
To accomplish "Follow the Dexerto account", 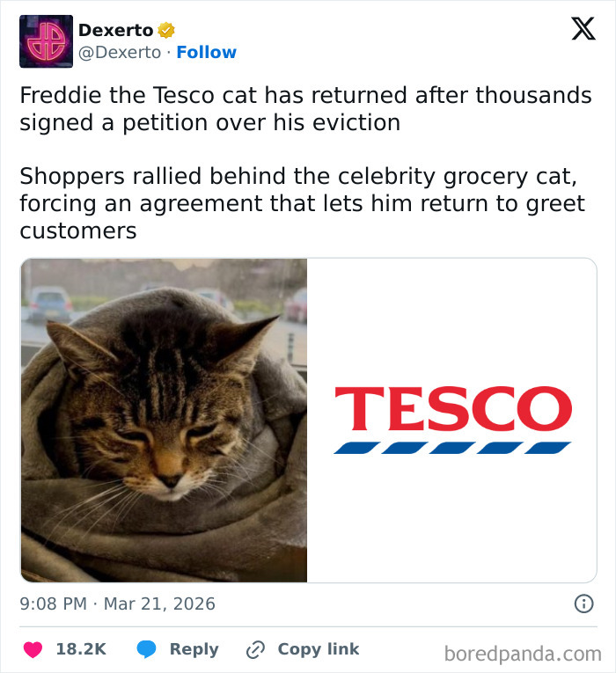I will click(x=206, y=53).
